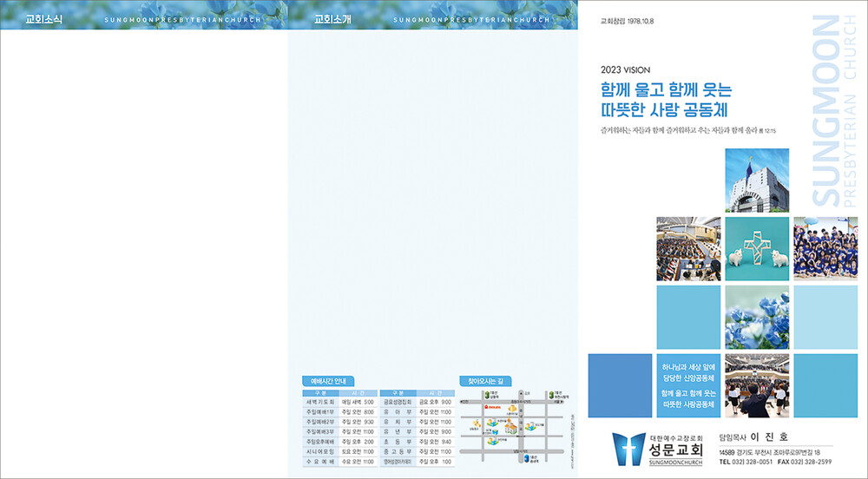Viewport: 868px width, 479px height.
Task: Click the 예배시간 안내 label
Action: point(328,381)
